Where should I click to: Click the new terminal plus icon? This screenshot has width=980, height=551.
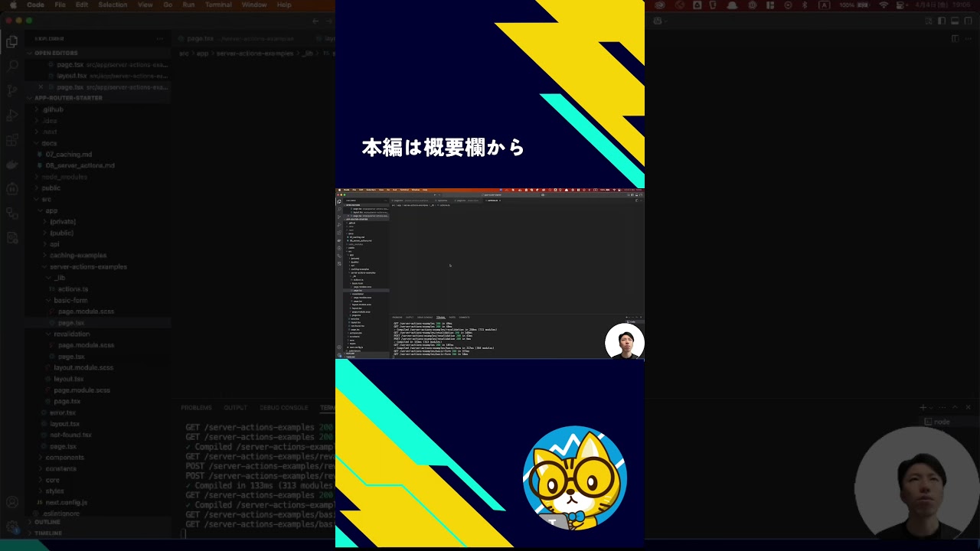923,408
